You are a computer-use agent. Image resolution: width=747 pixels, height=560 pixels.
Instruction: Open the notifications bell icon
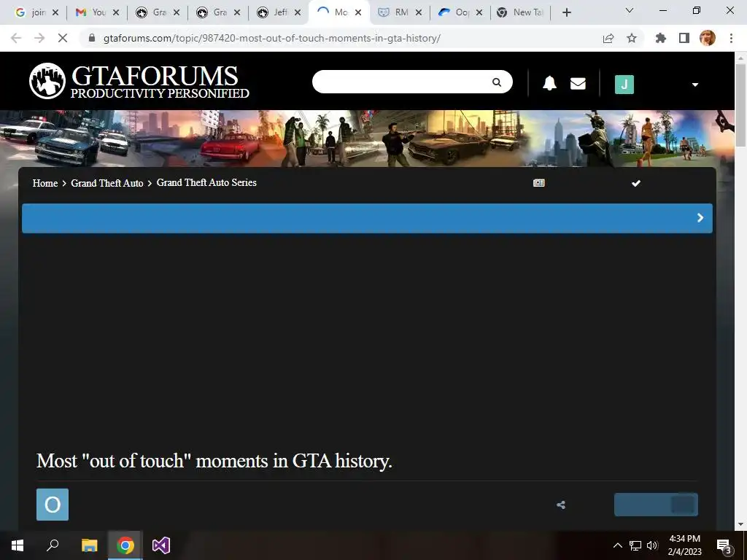[549, 83]
